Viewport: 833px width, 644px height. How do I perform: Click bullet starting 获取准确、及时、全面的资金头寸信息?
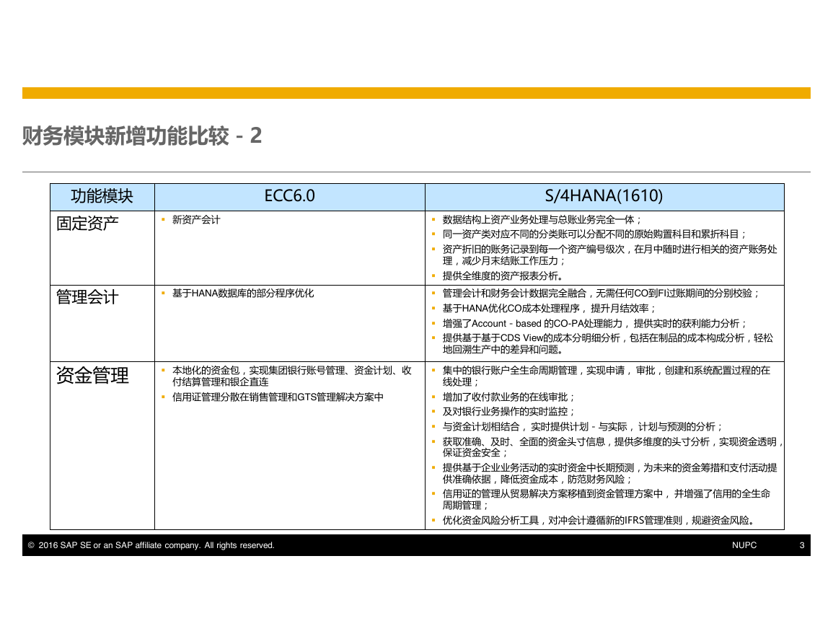[612, 447]
